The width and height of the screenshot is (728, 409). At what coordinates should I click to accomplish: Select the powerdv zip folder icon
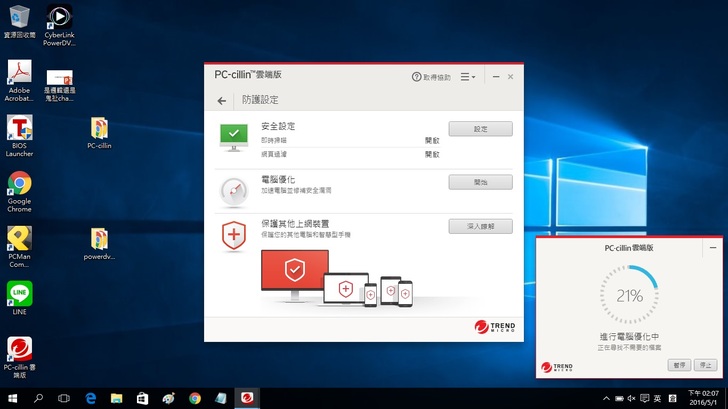(x=99, y=244)
